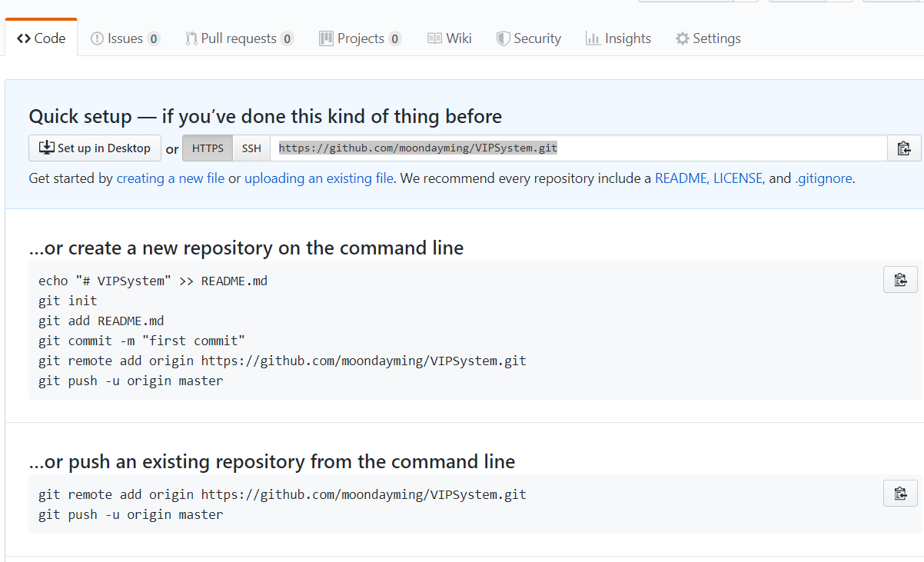The height and width of the screenshot is (562, 924).
Task: Click the 'echo "# VIPSystem" >> README.md' line
Action: [153, 281]
